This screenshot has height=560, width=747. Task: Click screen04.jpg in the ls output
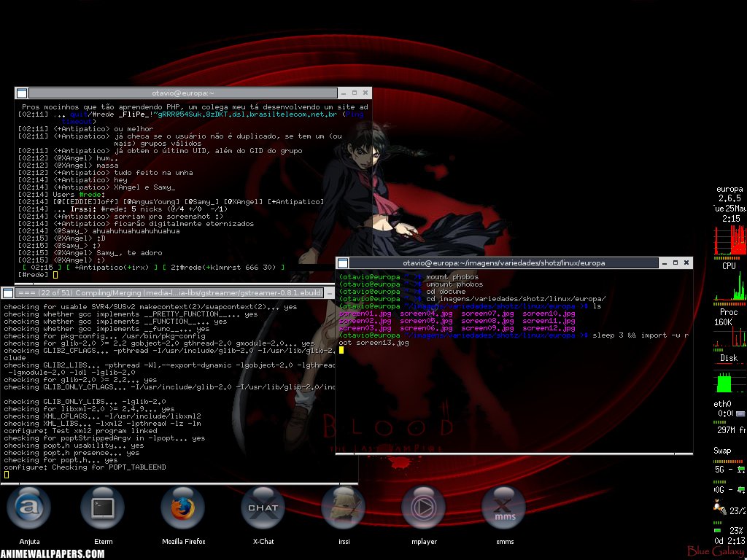pyautogui.click(x=426, y=314)
